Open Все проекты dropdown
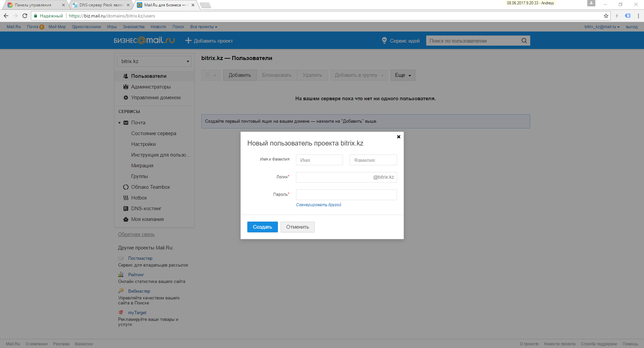644x348 pixels. pyautogui.click(x=204, y=27)
